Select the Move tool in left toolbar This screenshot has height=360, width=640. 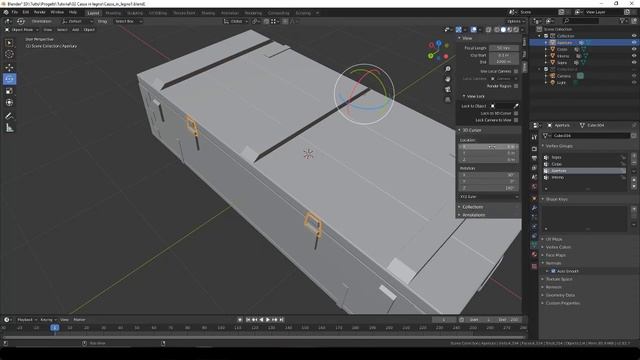tap(9, 67)
